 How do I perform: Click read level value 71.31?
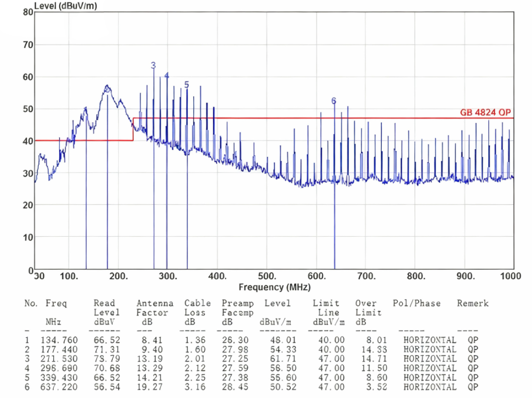107,350
